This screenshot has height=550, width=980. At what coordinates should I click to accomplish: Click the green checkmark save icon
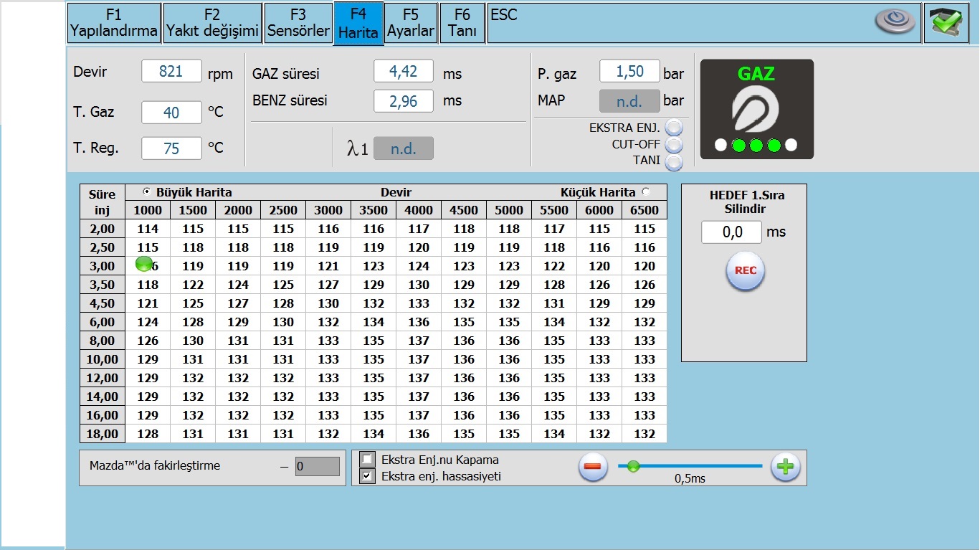946,22
